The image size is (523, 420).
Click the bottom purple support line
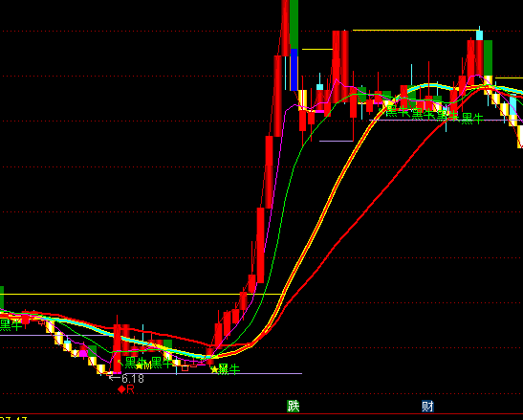[x=213, y=373]
